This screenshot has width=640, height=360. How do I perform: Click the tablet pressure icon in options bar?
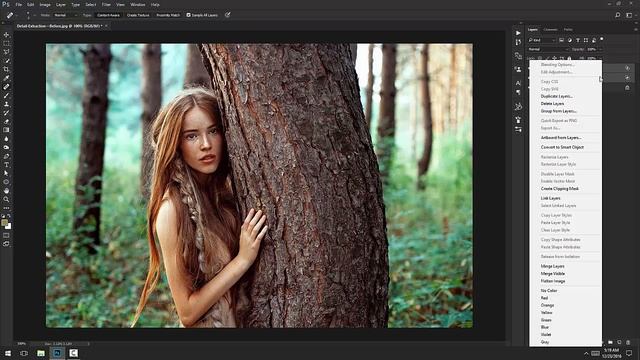click(x=228, y=15)
